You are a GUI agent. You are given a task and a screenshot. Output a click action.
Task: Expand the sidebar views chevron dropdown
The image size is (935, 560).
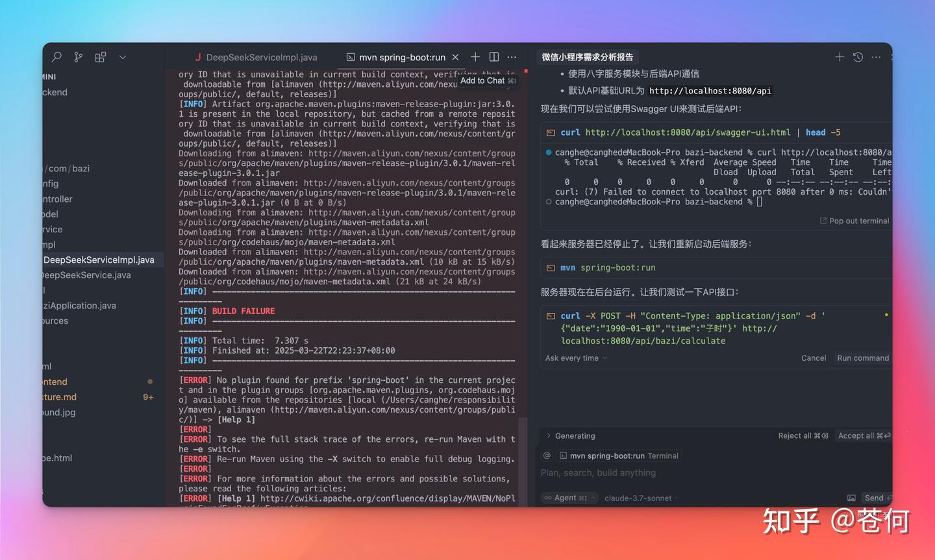(123, 57)
